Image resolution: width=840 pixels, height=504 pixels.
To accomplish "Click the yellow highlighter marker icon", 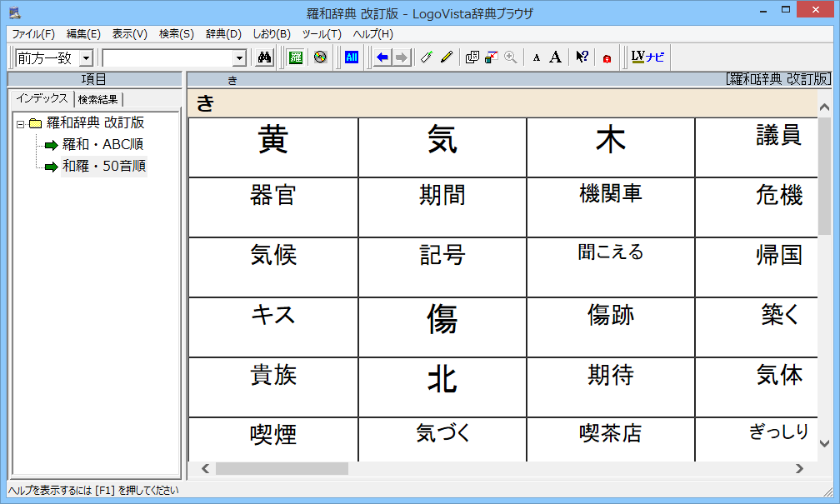I will pos(447,57).
